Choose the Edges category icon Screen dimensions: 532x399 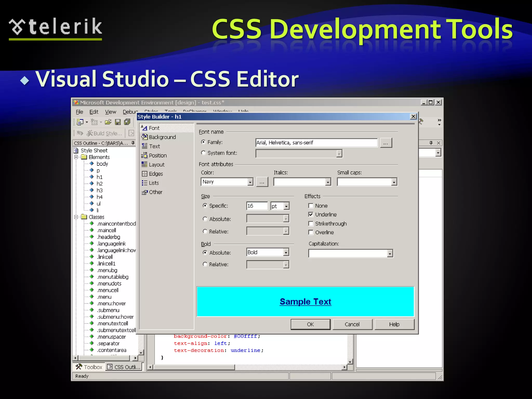click(x=144, y=174)
